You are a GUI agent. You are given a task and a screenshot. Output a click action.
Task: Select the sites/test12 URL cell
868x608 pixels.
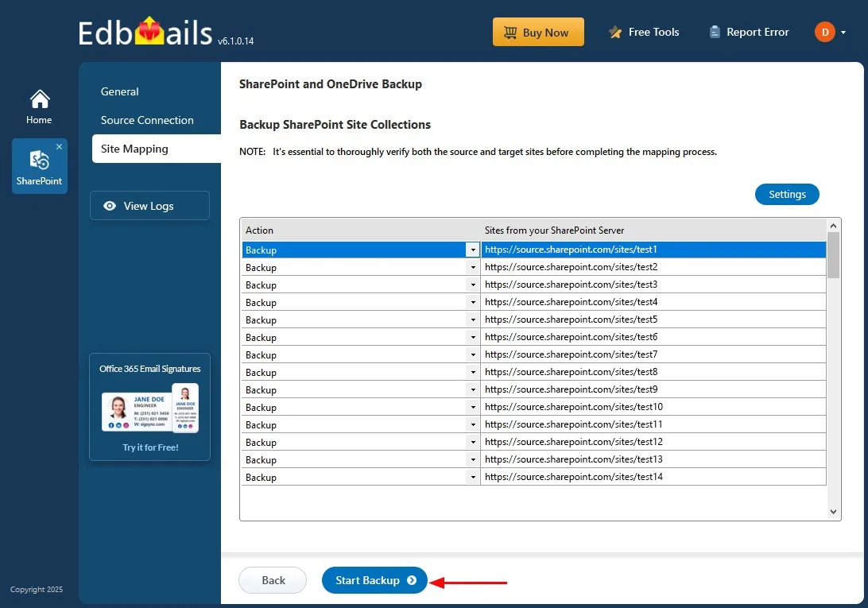coord(653,442)
